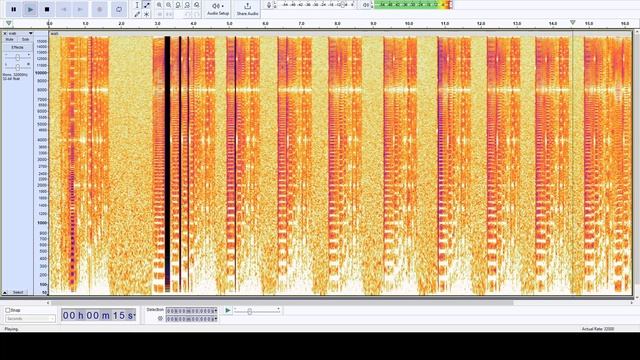Click the selection end time field
The height and width of the screenshot is (360, 640).
191,319
